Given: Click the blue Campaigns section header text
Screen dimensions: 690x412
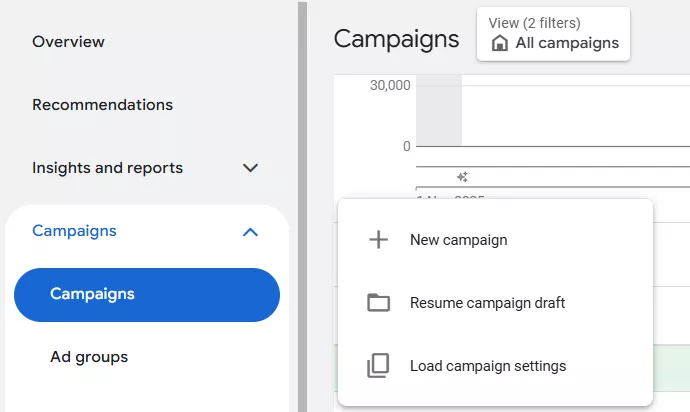Looking at the screenshot, I should tap(74, 231).
